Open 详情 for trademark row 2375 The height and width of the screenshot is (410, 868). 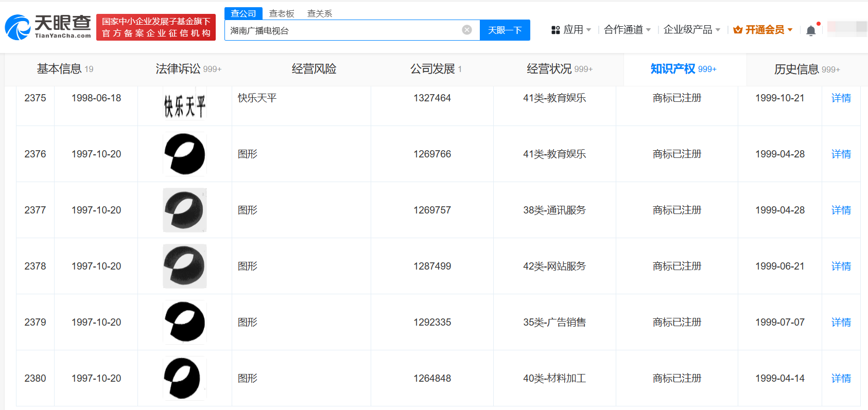click(x=841, y=98)
